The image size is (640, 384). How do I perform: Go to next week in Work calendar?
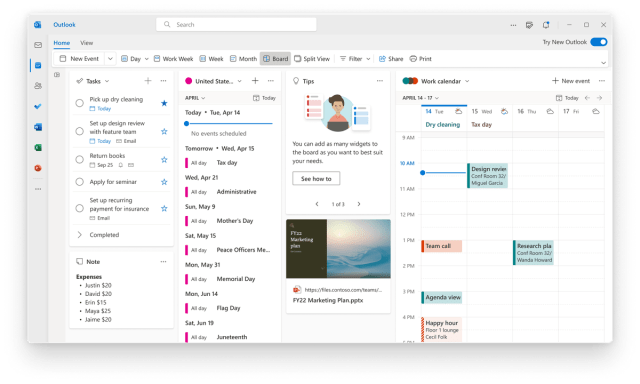600,98
